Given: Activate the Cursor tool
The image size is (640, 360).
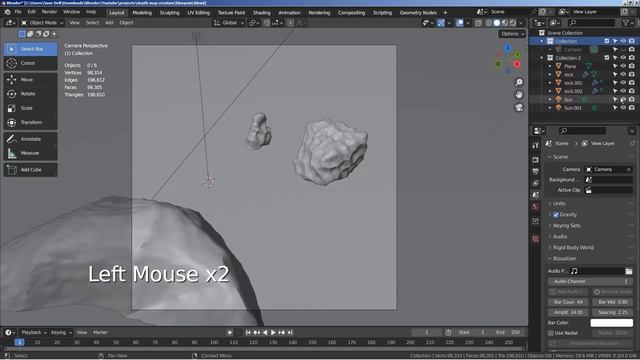Looking at the screenshot, I should coord(31,63).
